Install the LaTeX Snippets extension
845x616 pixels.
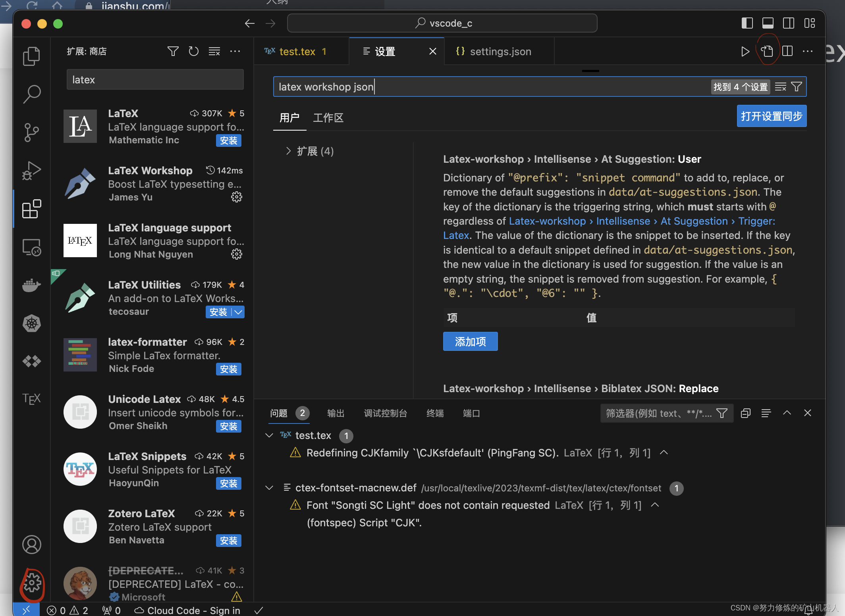[x=228, y=483]
